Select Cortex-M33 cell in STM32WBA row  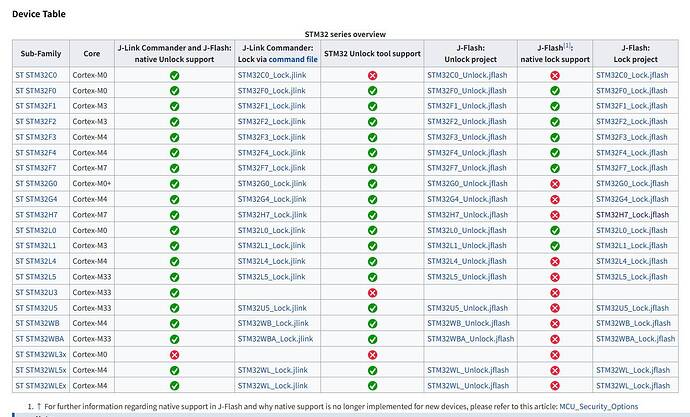[92, 339]
